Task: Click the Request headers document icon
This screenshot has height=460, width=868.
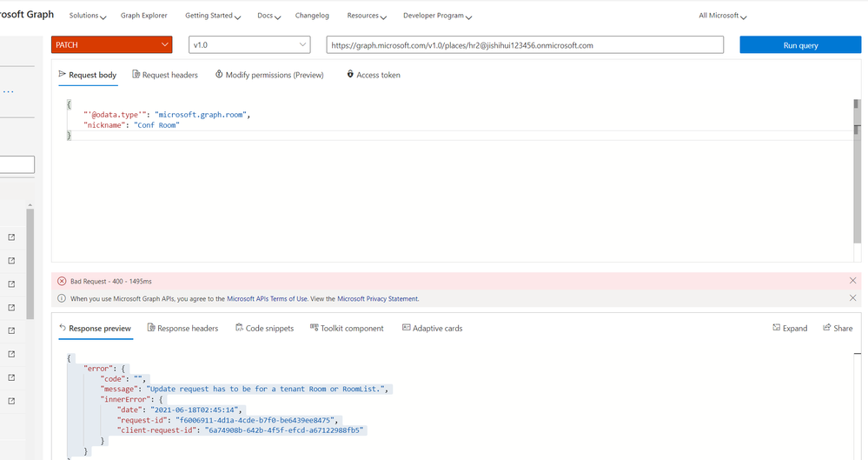Action: (136, 74)
